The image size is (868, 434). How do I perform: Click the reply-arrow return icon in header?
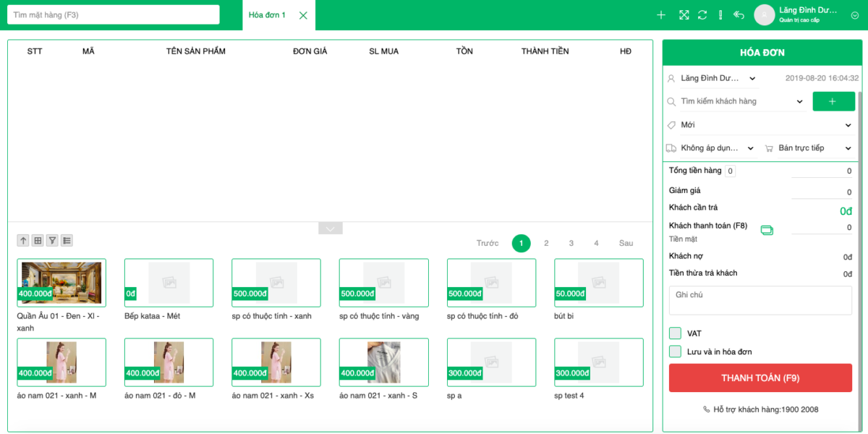point(739,15)
